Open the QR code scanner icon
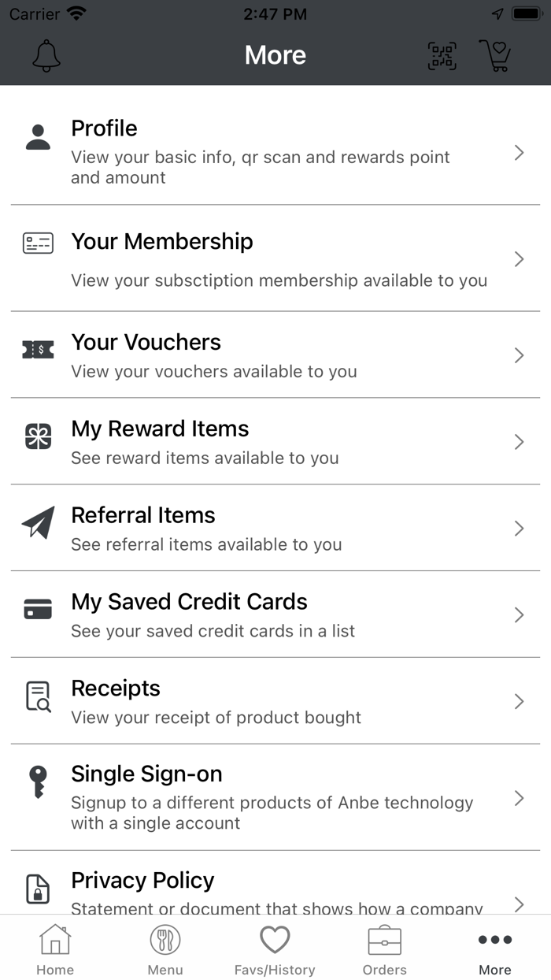551x980 pixels. (x=442, y=56)
